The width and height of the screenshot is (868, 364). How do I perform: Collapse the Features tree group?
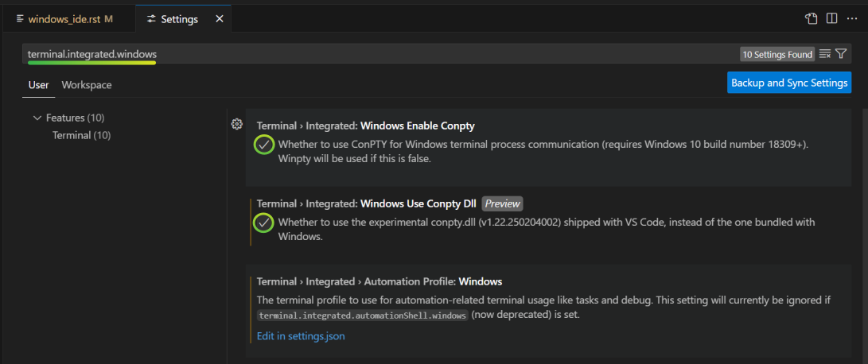37,118
